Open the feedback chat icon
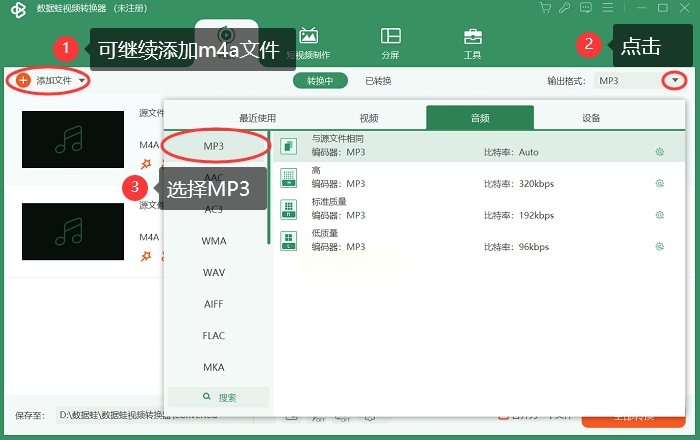This screenshot has width=700, height=440. tap(586, 8)
